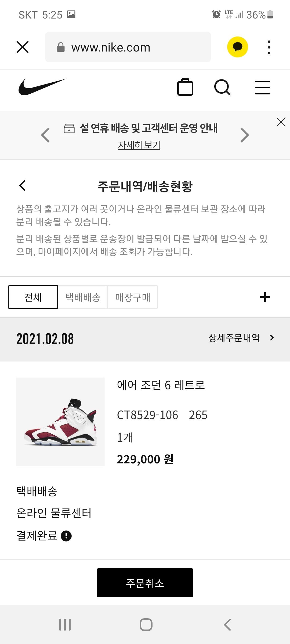The height and width of the screenshot is (644, 290).
Task: Tap the search magnifier icon
Action: coord(222,87)
